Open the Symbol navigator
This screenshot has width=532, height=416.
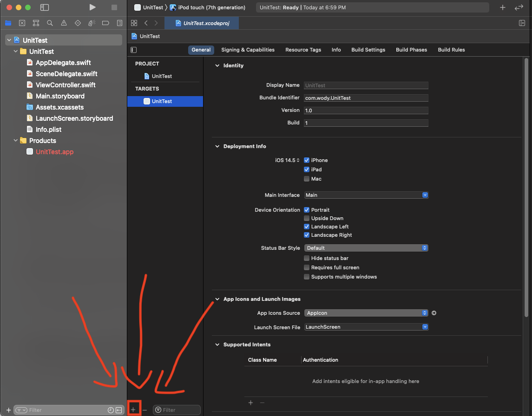point(36,23)
